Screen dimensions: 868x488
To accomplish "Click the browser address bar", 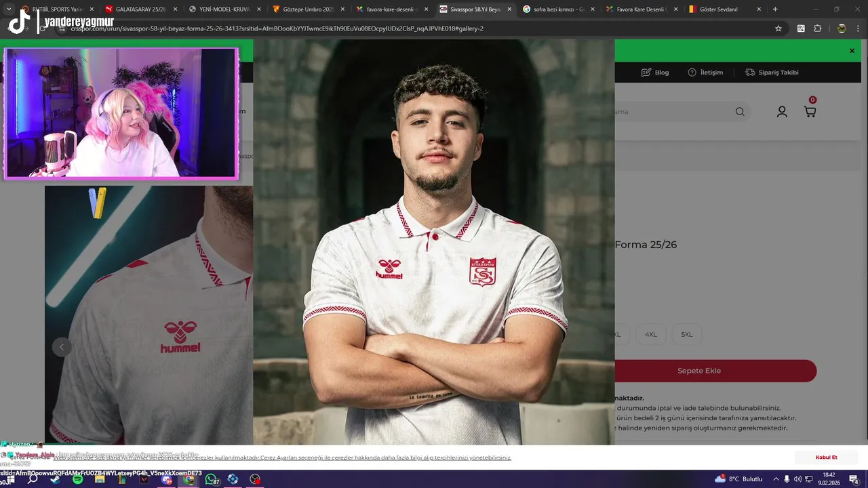I will 420,28.
